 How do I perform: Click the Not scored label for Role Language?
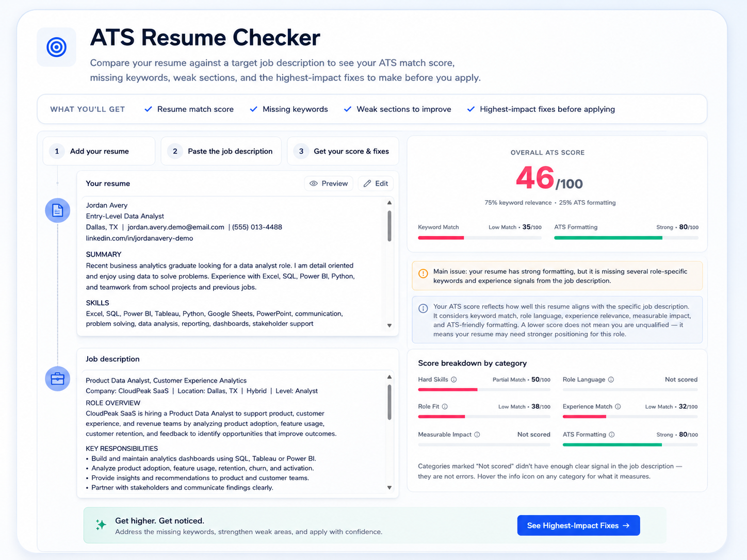(681, 380)
